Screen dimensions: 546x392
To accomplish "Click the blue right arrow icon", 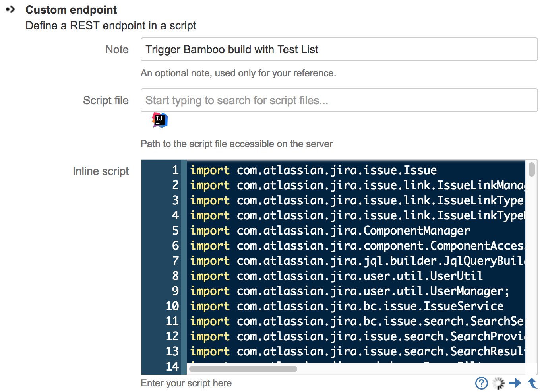I will (x=515, y=383).
